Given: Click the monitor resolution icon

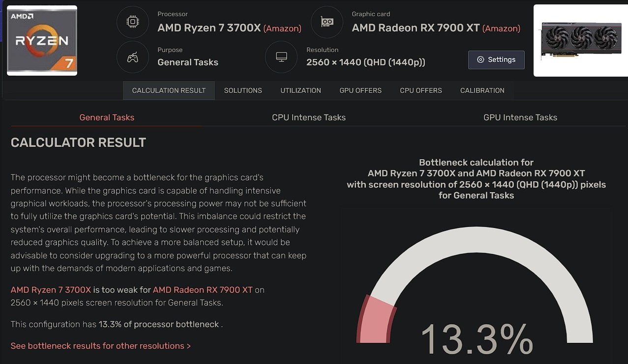Looking at the screenshot, I should (x=281, y=57).
